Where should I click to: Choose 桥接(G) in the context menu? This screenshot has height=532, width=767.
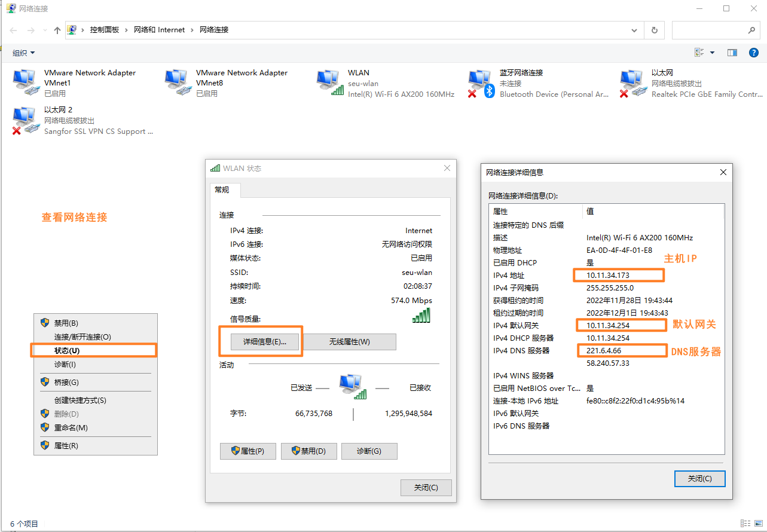[x=96, y=382]
